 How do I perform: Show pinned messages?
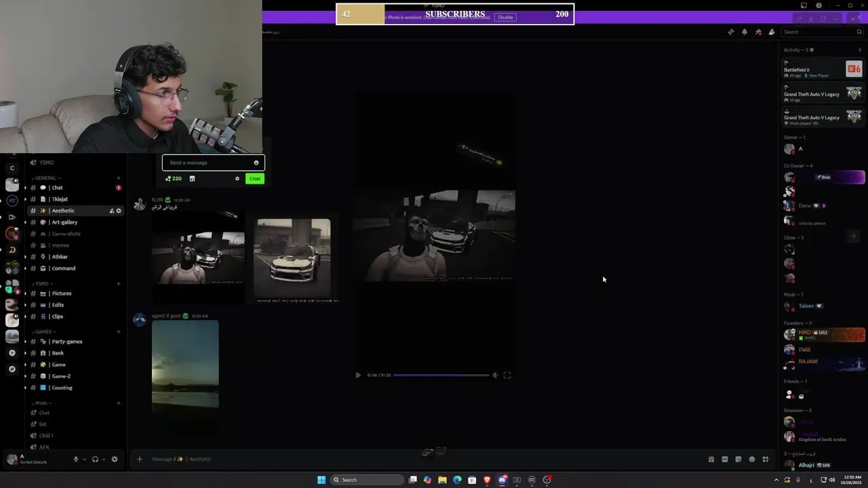[758, 32]
